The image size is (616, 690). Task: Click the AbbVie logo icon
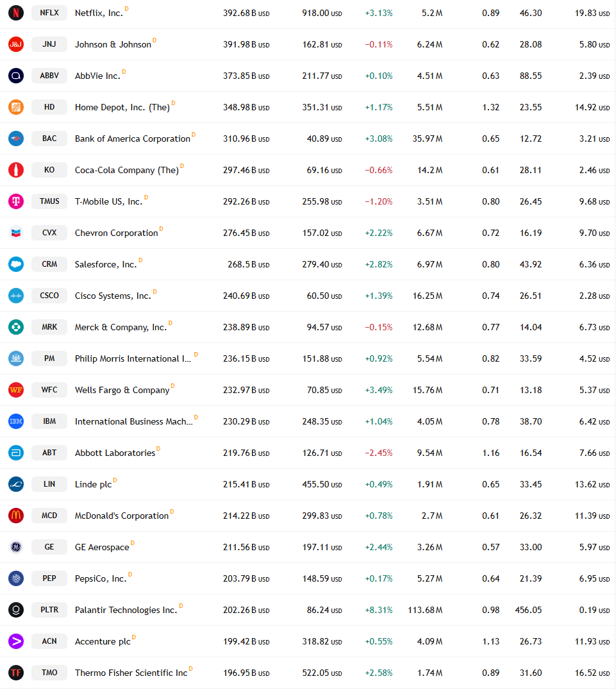click(16, 76)
